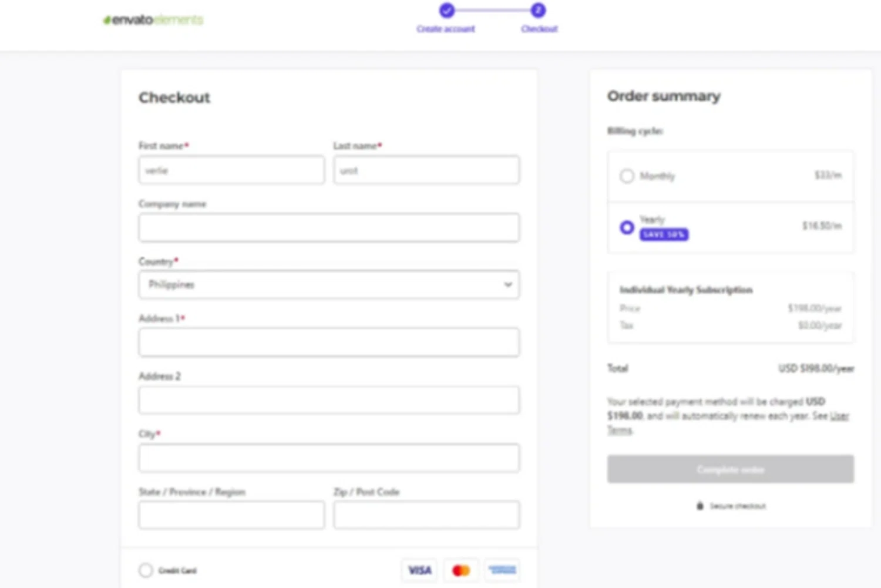Image resolution: width=881 pixels, height=588 pixels.
Task: Open the Country dropdown showing Philippines
Action: click(329, 284)
